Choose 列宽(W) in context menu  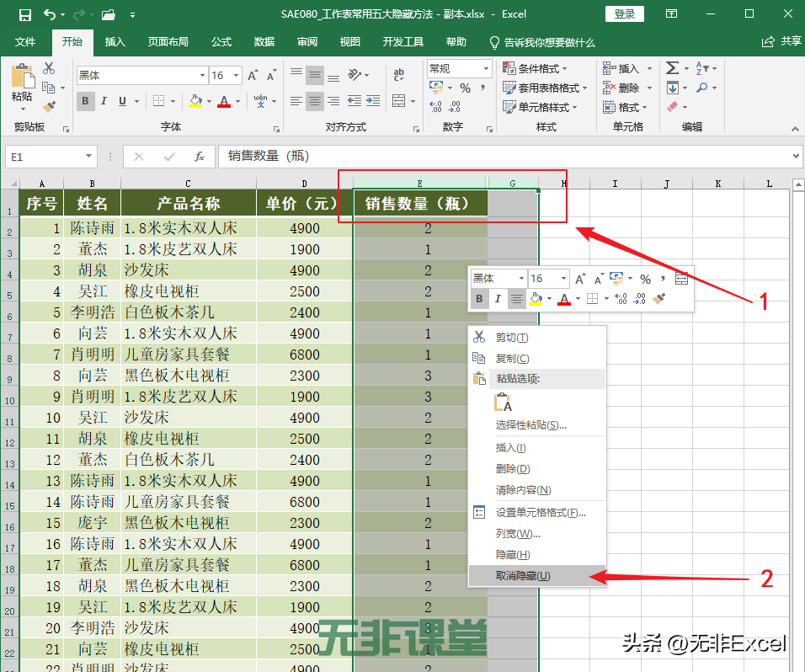[537, 533]
